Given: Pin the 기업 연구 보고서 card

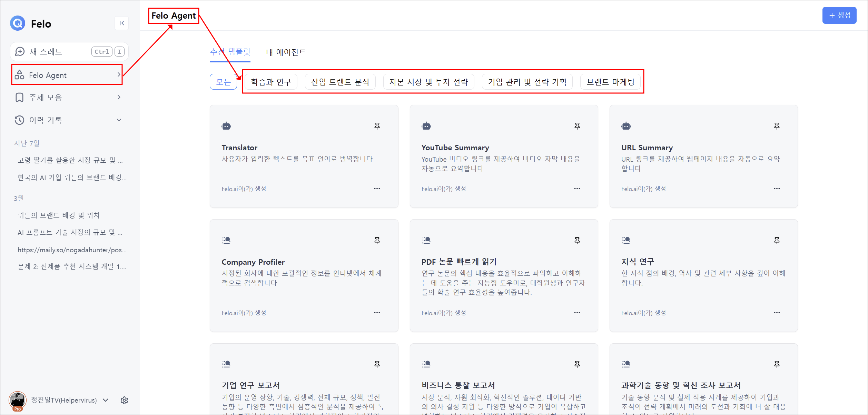Looking at the screenshot, I should pos(377,364).
